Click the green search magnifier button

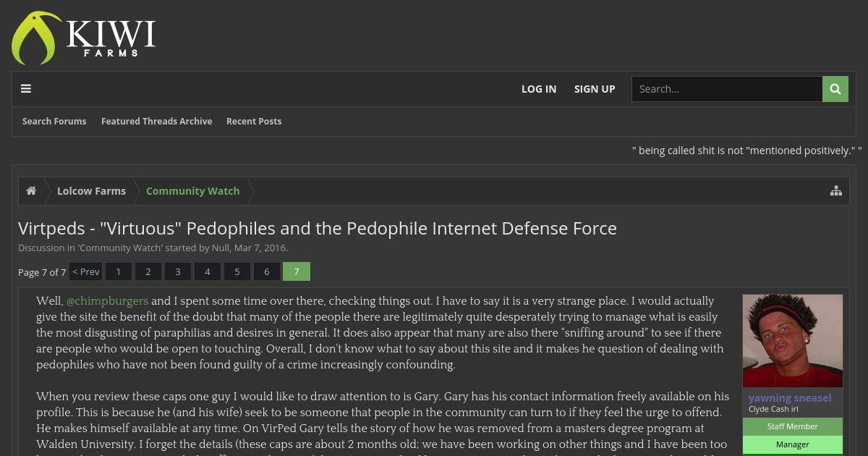pyautogui.click(x=835, y=89)
